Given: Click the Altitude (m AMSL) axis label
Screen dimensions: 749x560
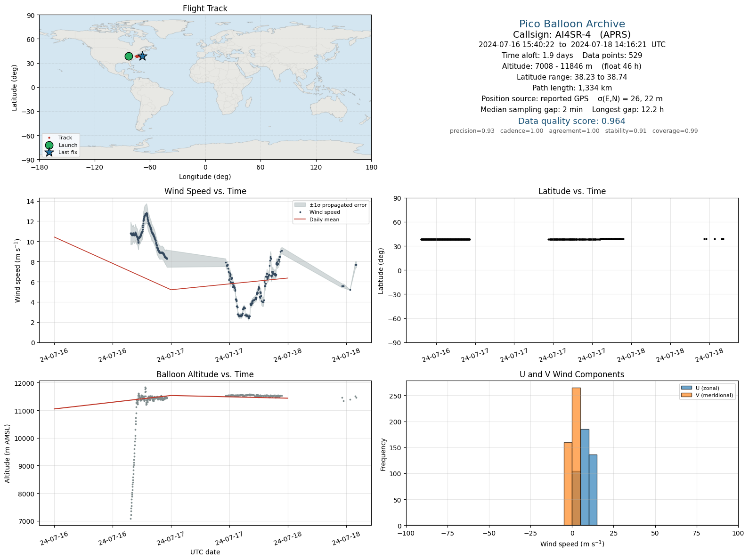Looking at the screenshot, I should coord(8,453).
